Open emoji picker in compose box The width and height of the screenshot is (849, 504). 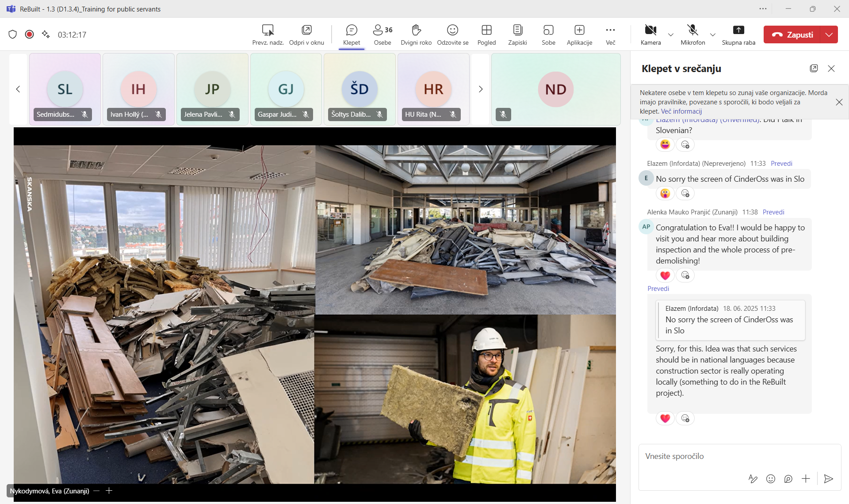(x=770, y=479)
